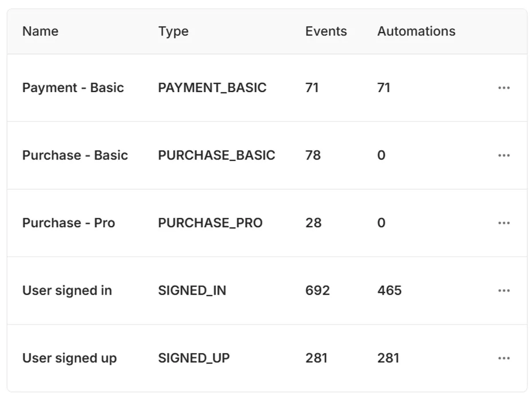Select the Payment - Basic event name
Screen dimensions: 532x399
73,88
